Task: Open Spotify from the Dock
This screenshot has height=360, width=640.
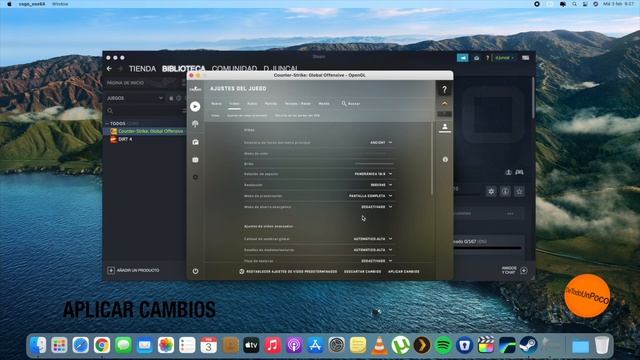Action: tap(443, 345)
